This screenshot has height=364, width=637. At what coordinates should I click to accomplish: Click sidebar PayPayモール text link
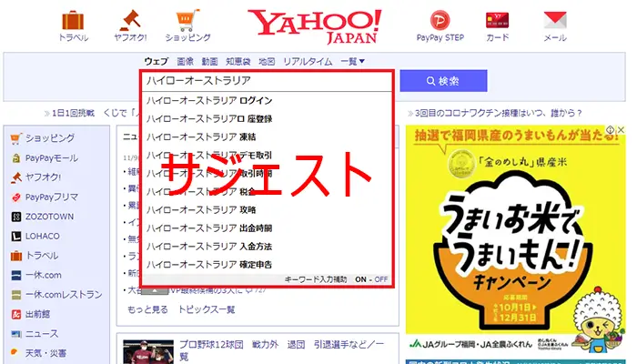52,158
